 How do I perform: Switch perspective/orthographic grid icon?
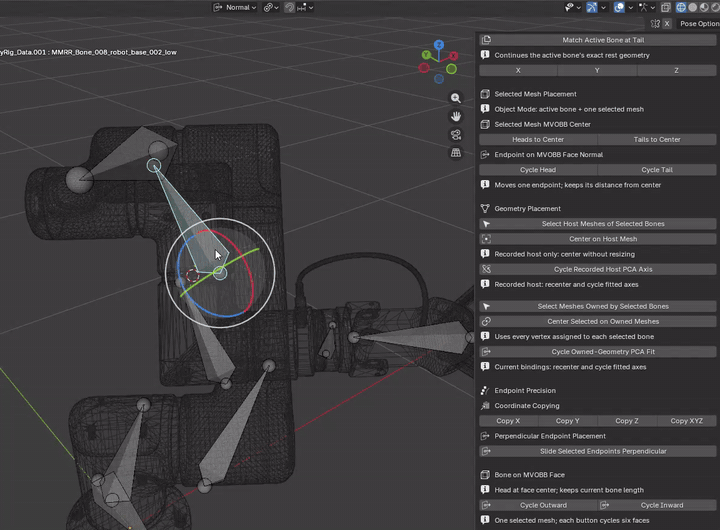tap(456, 152)
